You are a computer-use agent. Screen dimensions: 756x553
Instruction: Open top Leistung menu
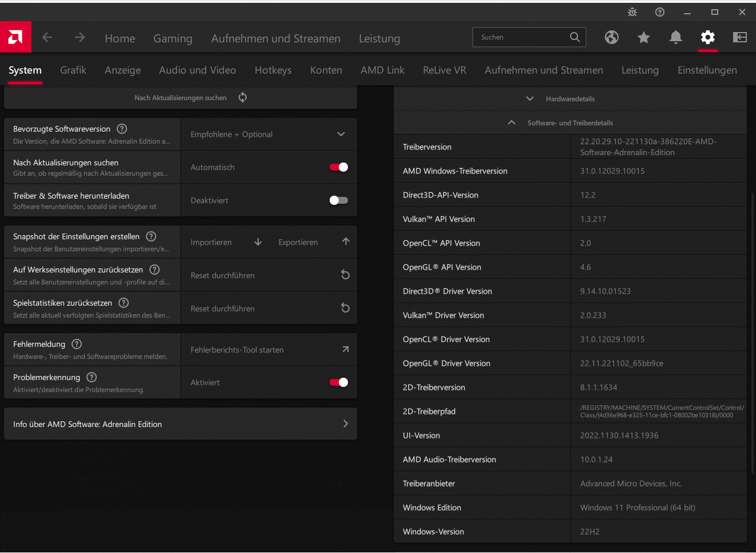[x=379, y=38]
